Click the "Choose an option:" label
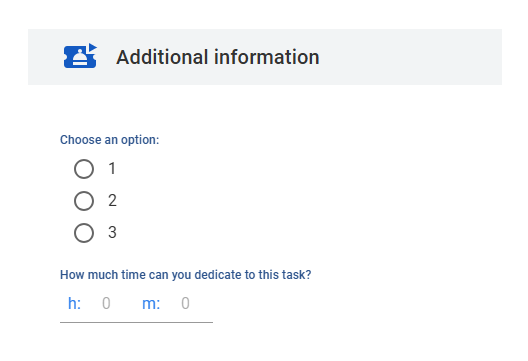Viewport: 528px width, 361px height. [x=109, y=140]
